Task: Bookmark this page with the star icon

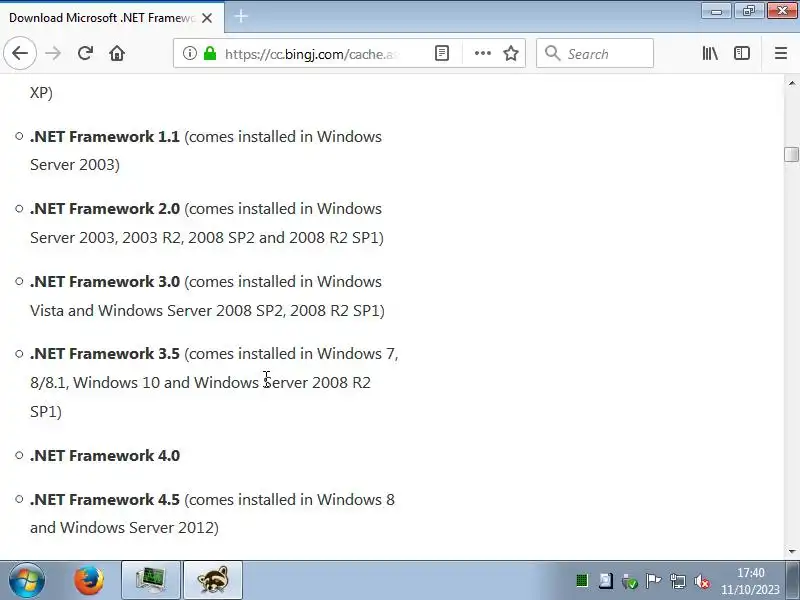Action: (x=511, y=53)
